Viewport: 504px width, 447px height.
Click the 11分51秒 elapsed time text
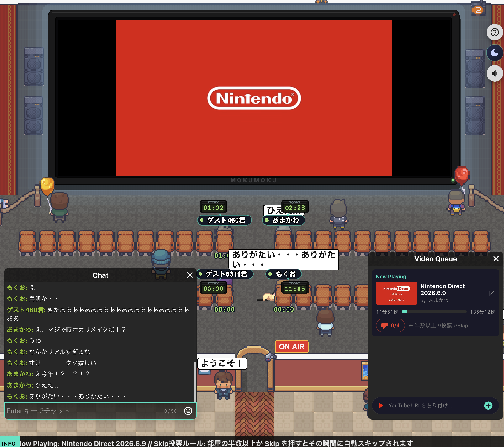pos(387,312)
